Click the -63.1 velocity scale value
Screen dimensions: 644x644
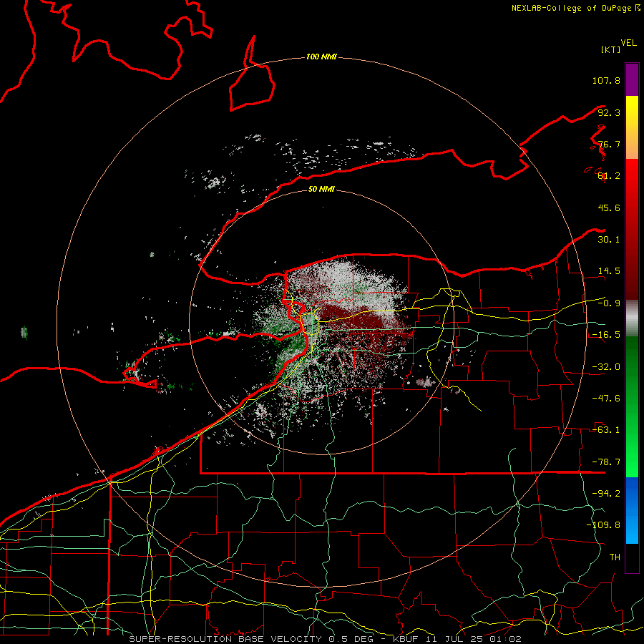606,430
